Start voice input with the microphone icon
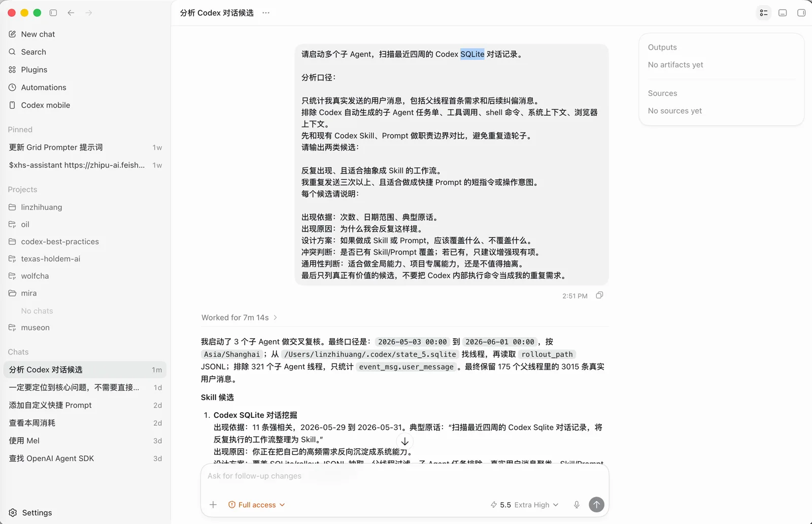 577,505
